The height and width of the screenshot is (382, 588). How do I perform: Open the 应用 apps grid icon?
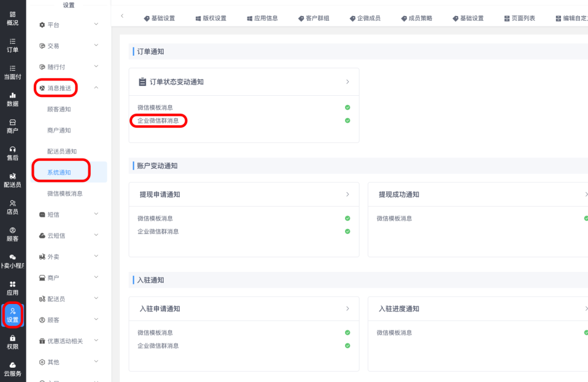point(13,288)
